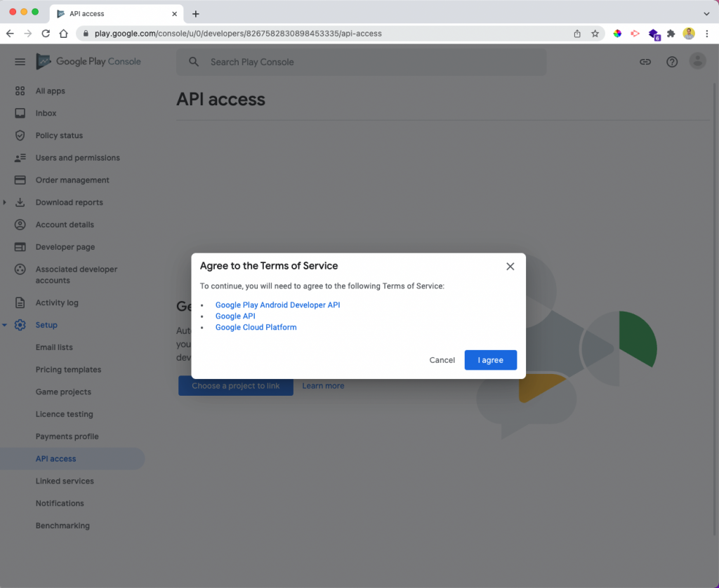719x588 pixels.
Task: Open Google Cloud Platform terms link
Action: pyautogui.click(x=256, y=327)
